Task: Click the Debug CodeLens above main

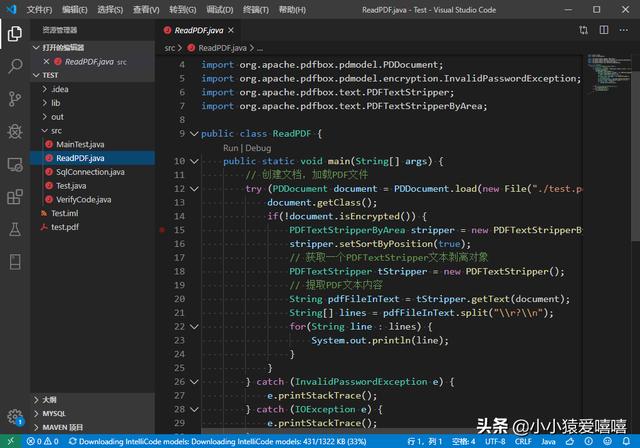Action: (258, 148)
